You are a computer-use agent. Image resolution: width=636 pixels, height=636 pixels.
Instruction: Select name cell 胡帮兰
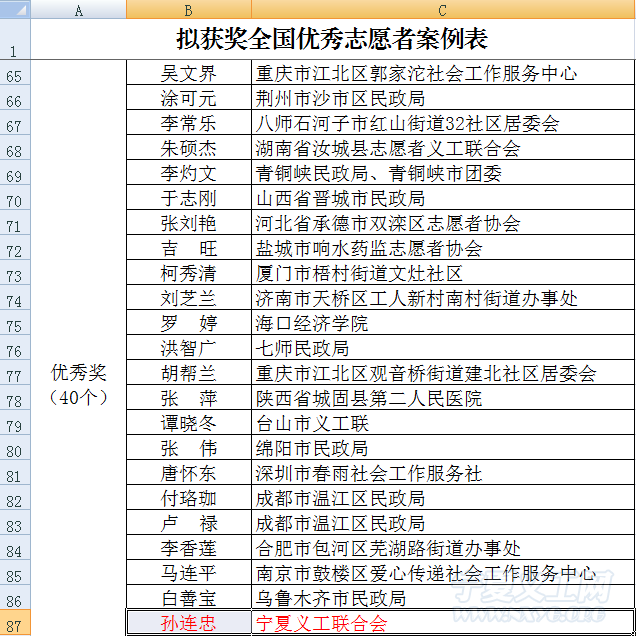[x=189, y=372]
